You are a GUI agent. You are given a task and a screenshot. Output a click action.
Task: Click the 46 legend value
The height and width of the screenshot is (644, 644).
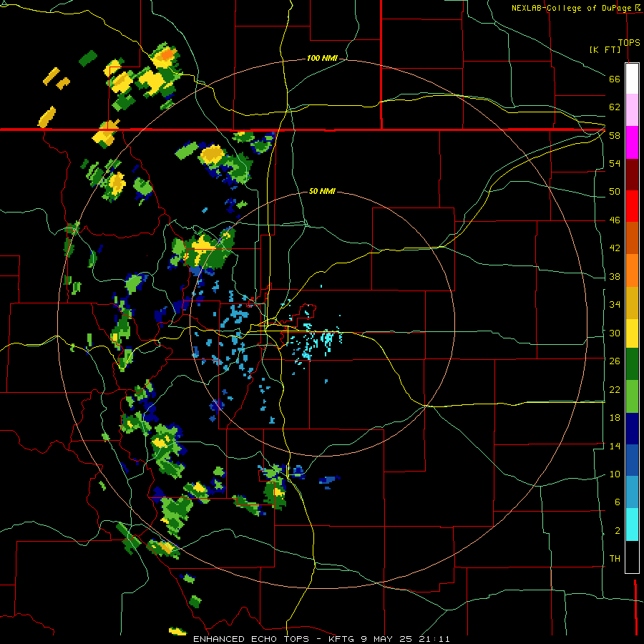point(615,220)
